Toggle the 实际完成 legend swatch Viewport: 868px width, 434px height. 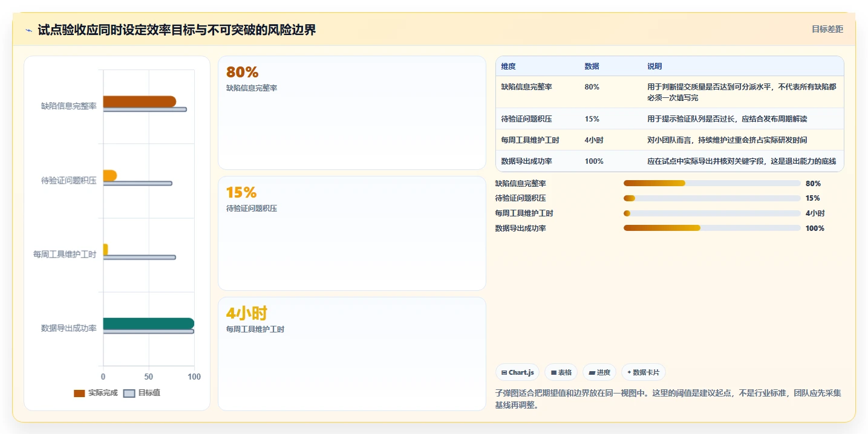(79, 394)
